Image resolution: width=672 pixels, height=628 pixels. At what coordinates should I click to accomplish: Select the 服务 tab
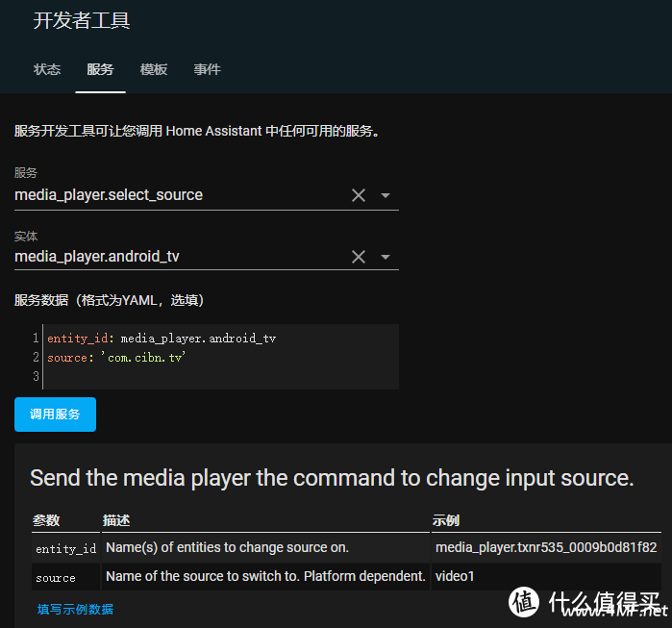(x=100, y=69)
